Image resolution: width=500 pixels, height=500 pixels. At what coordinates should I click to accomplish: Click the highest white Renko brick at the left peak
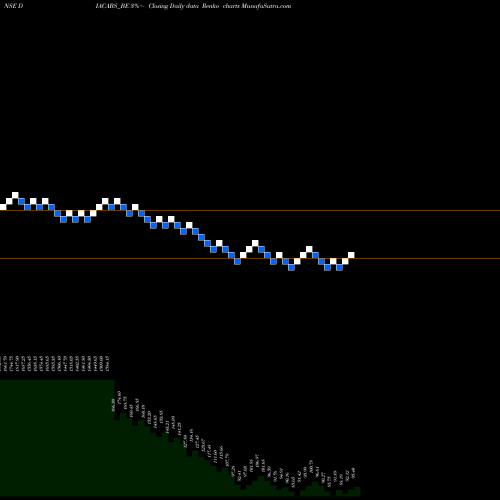pos(15,195)
